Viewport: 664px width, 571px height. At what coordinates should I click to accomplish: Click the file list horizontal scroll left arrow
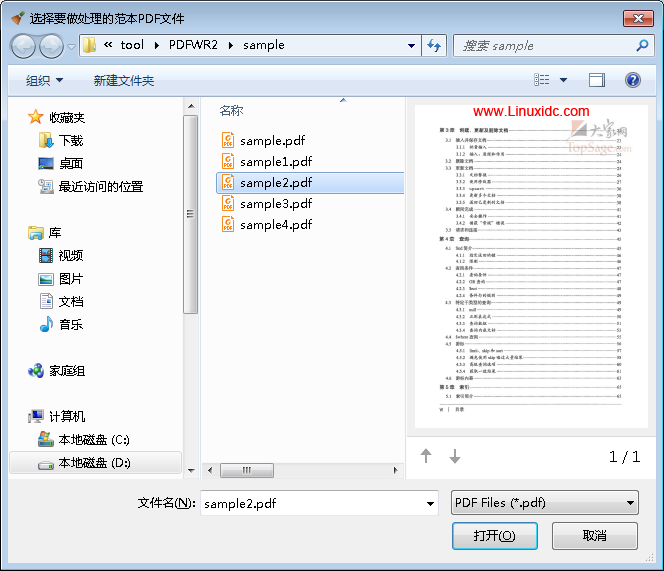click(210, 470)
